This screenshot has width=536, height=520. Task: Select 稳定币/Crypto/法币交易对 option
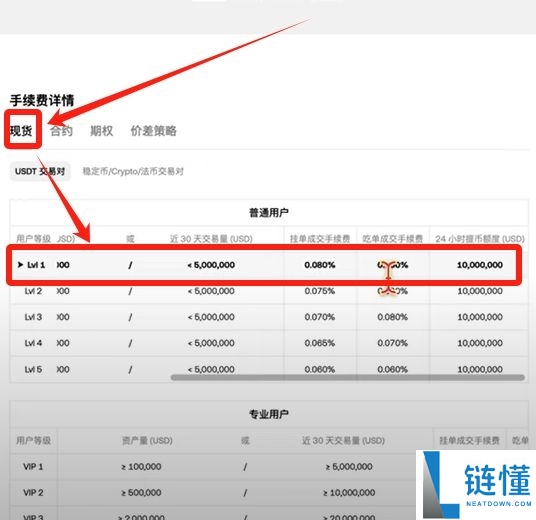[x=133, y=171]
